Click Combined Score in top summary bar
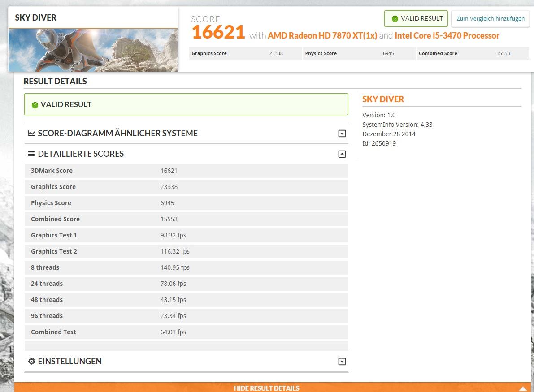The image size is (534, 392). 473,53
